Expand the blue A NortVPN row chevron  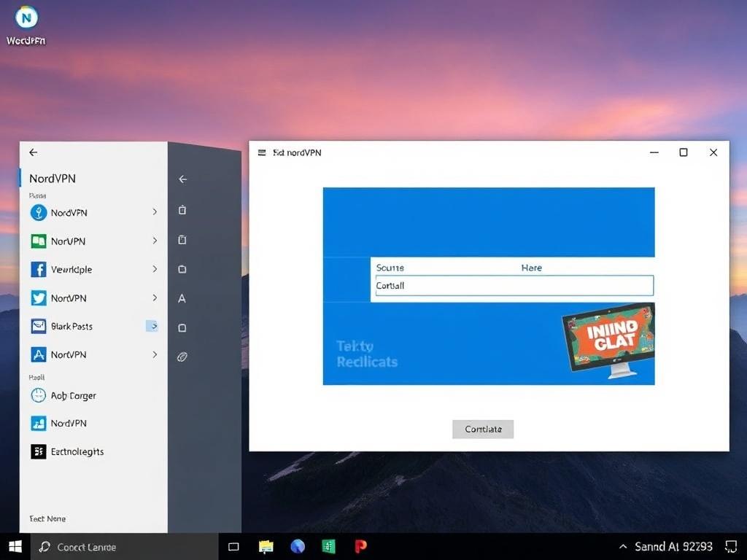click(x=155, y=354)
